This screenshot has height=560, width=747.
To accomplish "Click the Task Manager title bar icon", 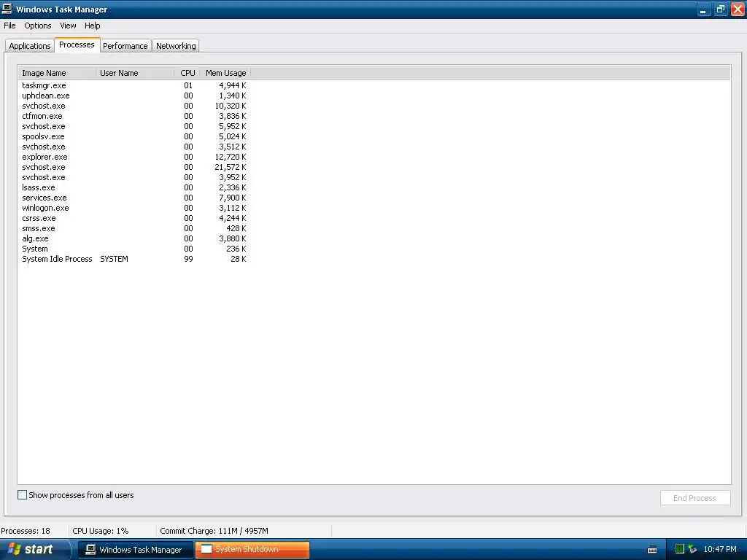I will point(7,9).
